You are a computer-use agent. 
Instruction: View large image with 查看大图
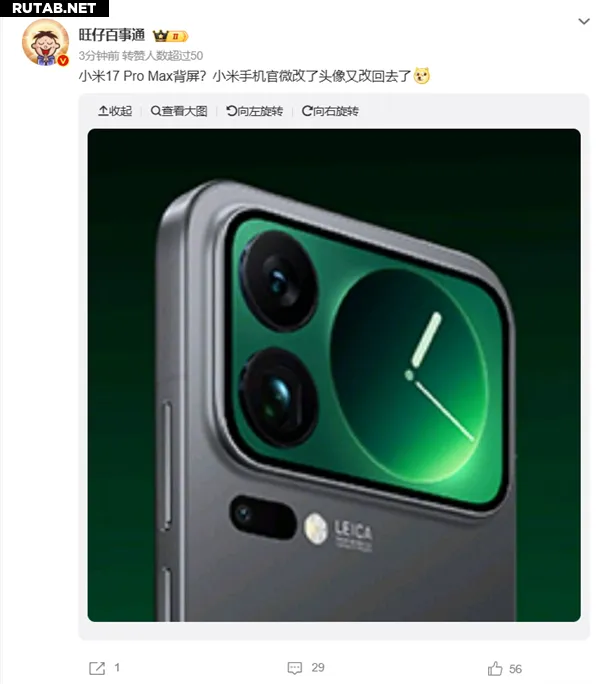(179, 111)
